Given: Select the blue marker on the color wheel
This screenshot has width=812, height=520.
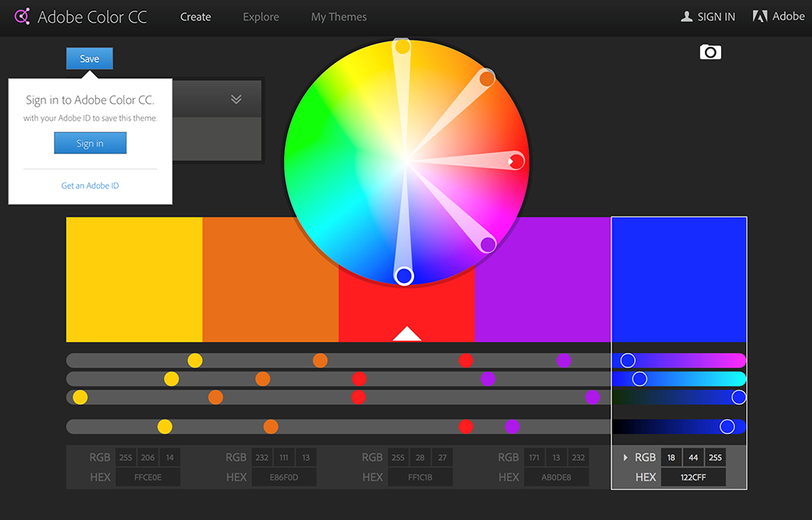Looking at the screenshot, I should click(x=404, y=277).
